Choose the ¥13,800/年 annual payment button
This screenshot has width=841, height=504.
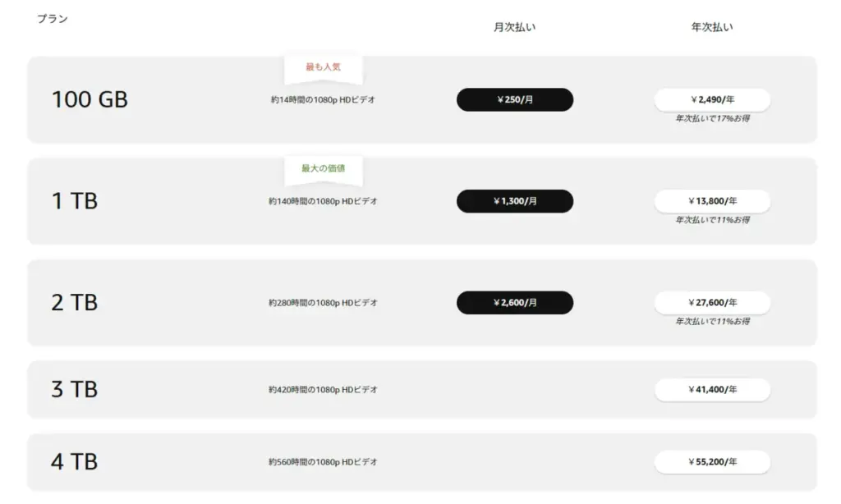(x=712, y=201)
